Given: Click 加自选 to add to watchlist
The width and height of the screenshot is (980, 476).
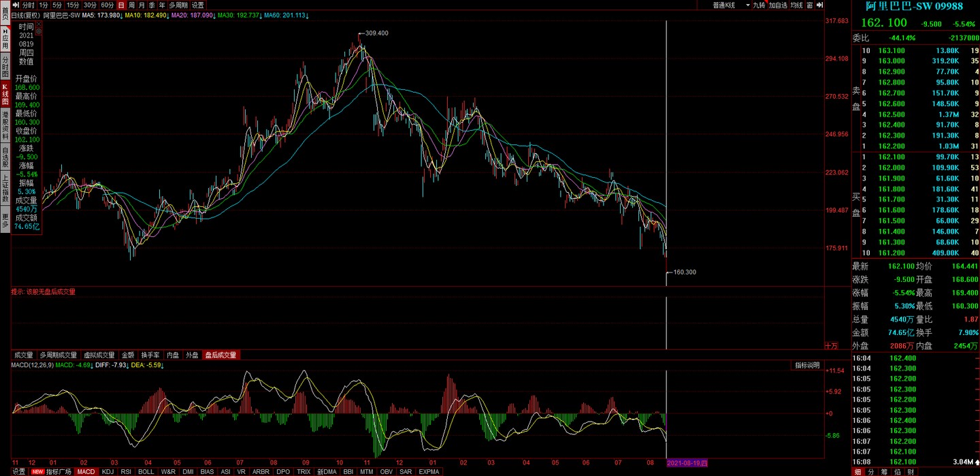Looking at the screenshot, I should [778, 5].
